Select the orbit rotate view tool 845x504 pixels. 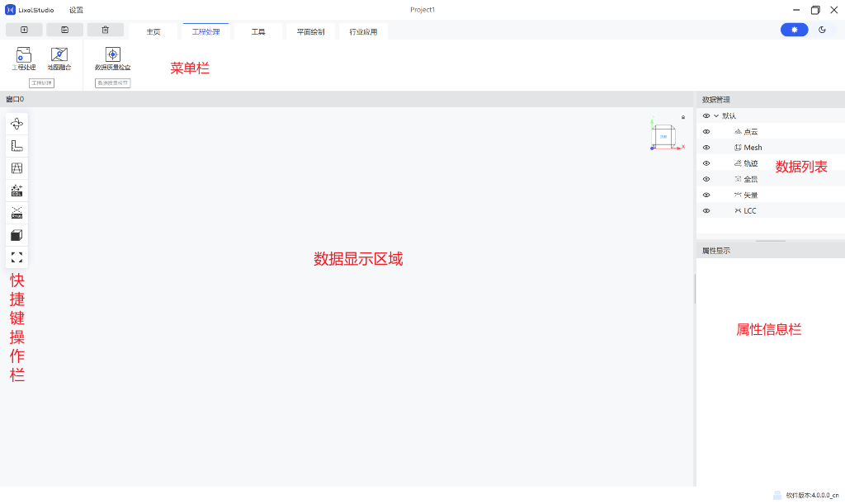coord(17,124)
